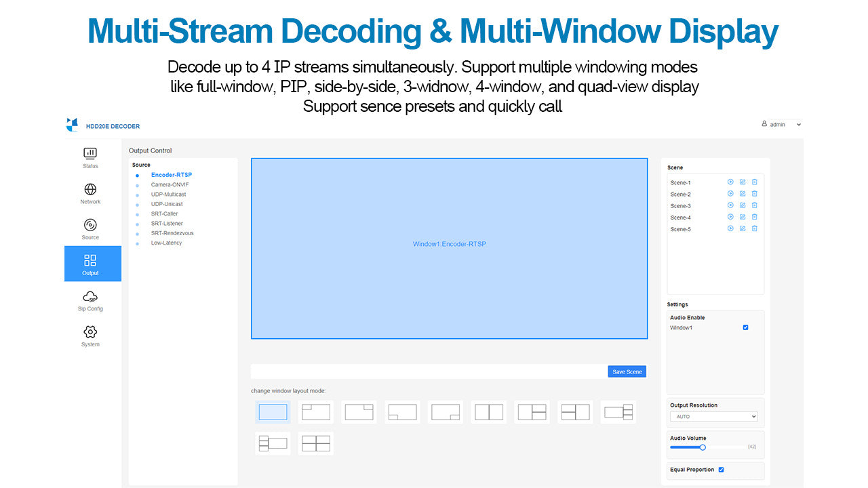The width and height of the screenshot is (868, 488).
Task: Open the Network section in sidebar
Action: pyautogui.click(x=90, y=193)
